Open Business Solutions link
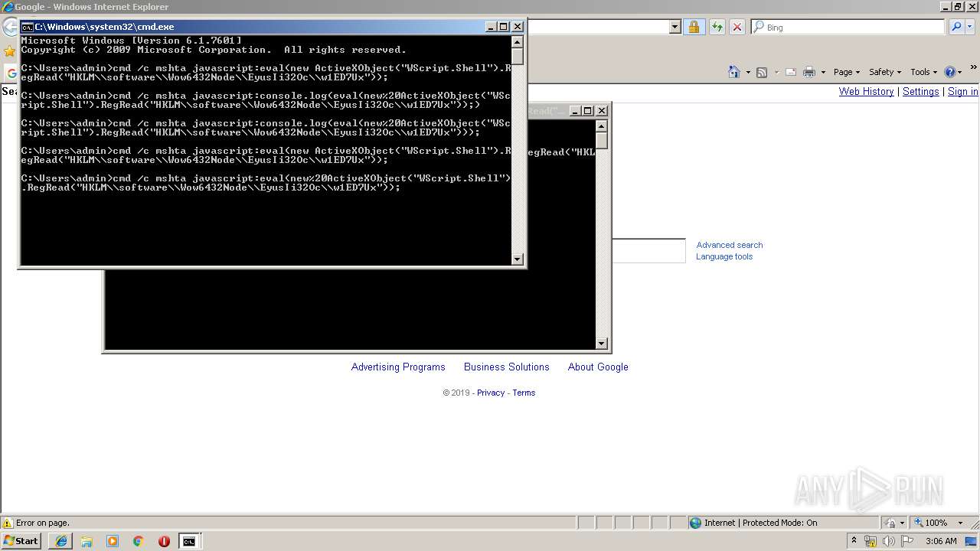This screenshot has height=551, width=980. click(507, 367)
